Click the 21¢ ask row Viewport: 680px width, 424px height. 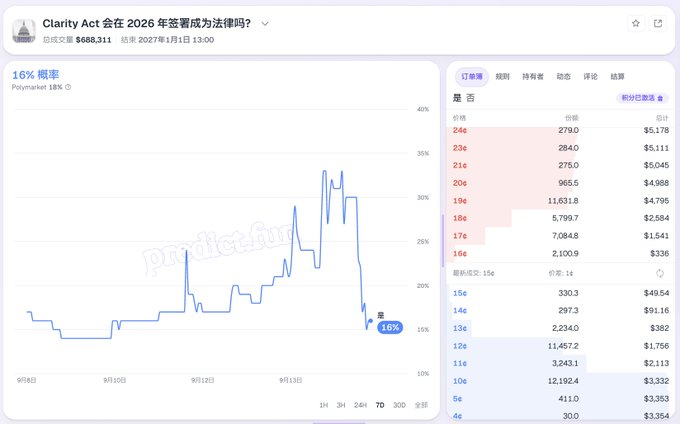point(560,165)
